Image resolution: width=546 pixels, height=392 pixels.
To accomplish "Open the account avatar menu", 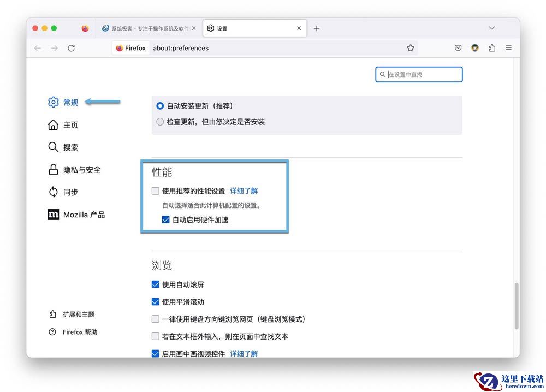I will click(x=475, y=48).
